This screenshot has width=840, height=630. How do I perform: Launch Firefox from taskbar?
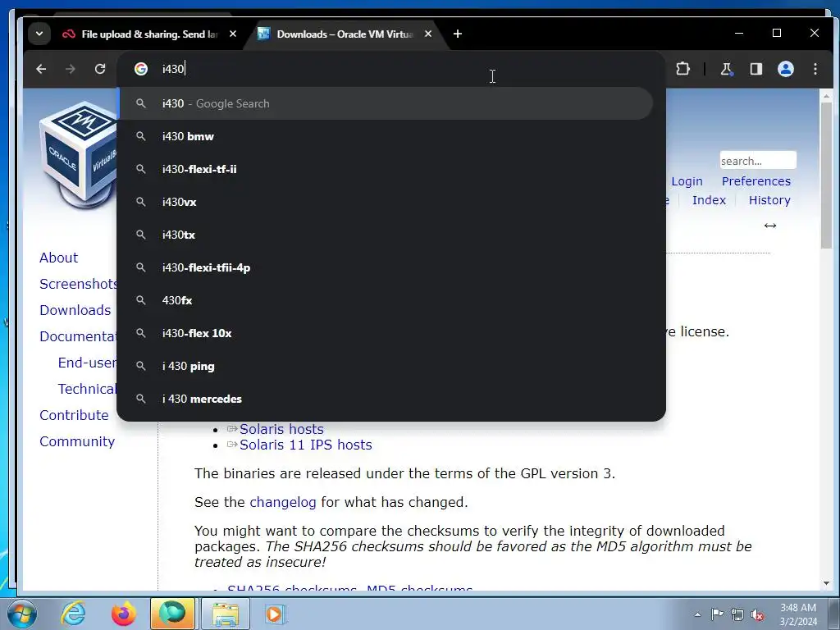click(x=124, y=614)
